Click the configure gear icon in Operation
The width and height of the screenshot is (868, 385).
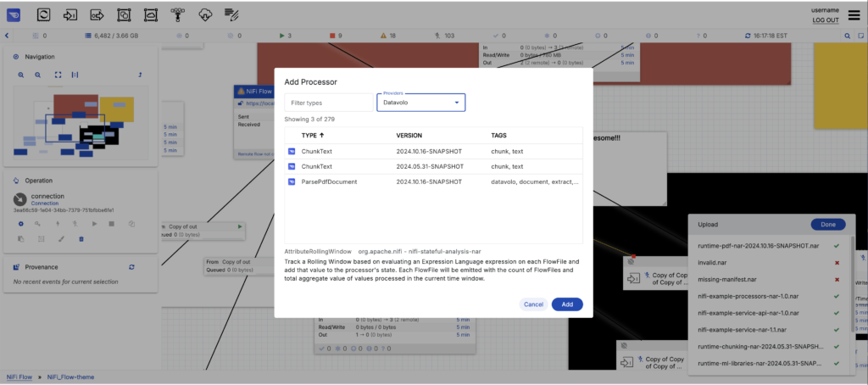click(21, 225)
